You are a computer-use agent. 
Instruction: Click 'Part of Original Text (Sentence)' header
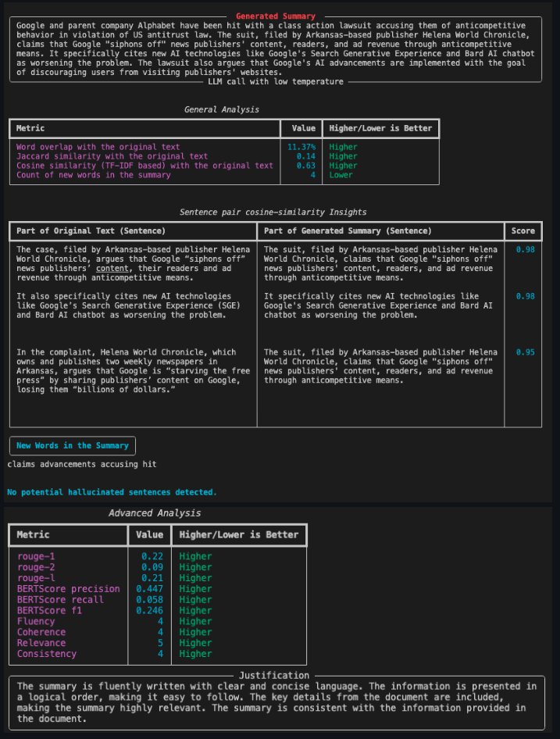pos(91,231)
